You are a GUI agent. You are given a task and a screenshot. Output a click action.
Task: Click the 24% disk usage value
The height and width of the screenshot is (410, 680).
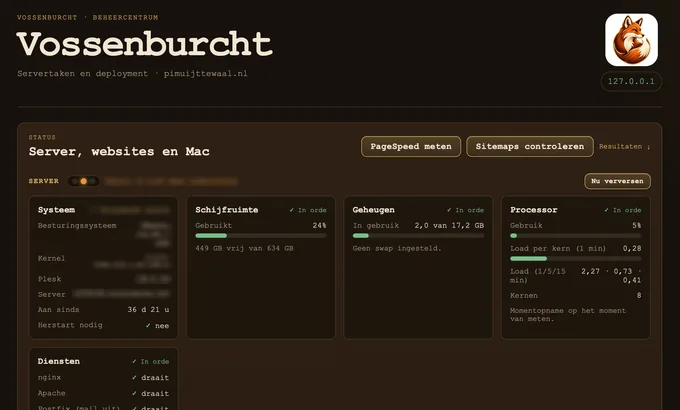[x=319, y=226]
